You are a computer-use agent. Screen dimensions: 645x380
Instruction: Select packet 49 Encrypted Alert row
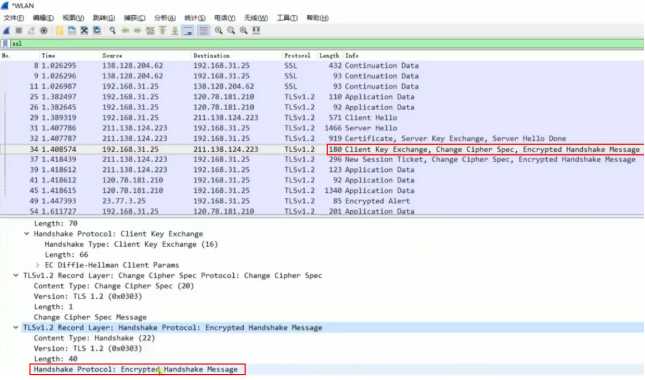tap(322, 201)
